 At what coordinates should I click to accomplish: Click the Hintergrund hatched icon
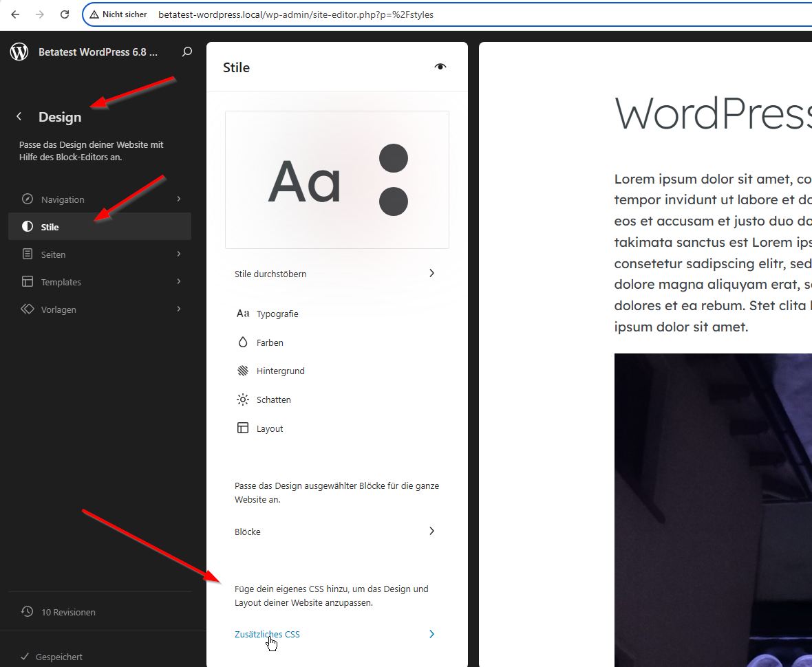click(243, 371)
